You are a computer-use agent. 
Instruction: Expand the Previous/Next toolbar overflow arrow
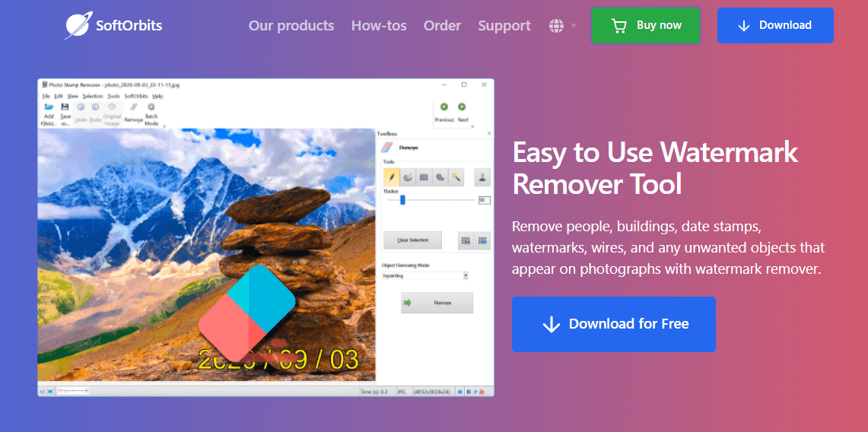pos(472,126)
